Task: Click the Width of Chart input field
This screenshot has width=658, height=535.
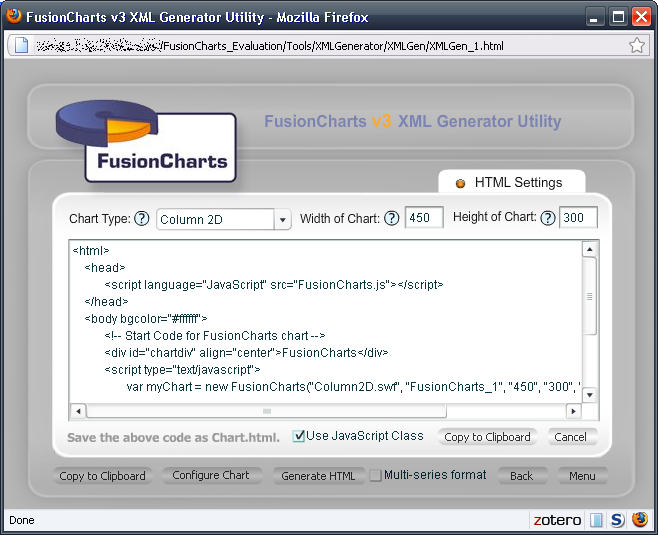Action: click(x=423, y=218)
